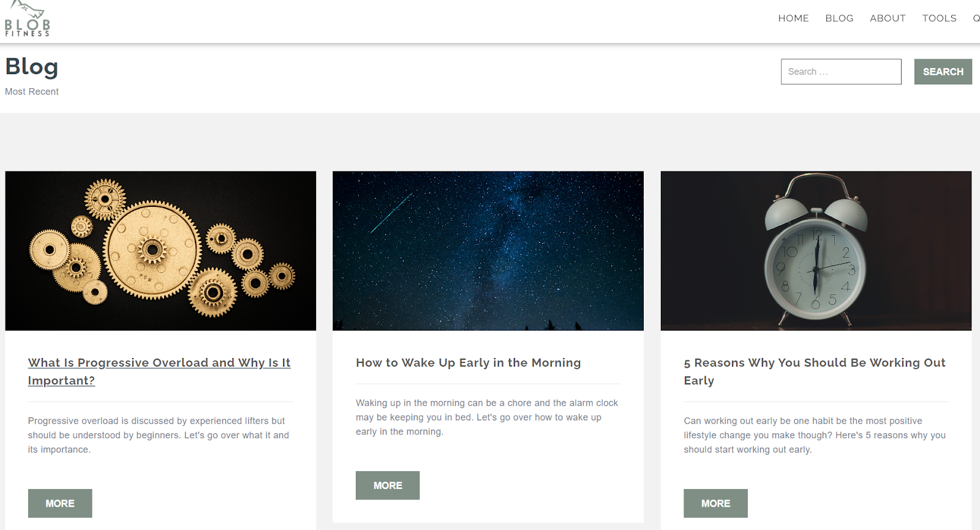Viewport: 980px width, 530px height.
Task: Click the alarm clock excerpt about waking up
Action: (x=487, y=417)
